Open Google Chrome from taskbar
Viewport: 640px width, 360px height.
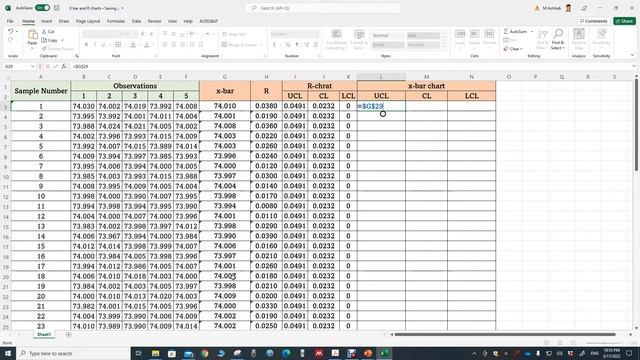pyautogui.click(x=204, y=353)
